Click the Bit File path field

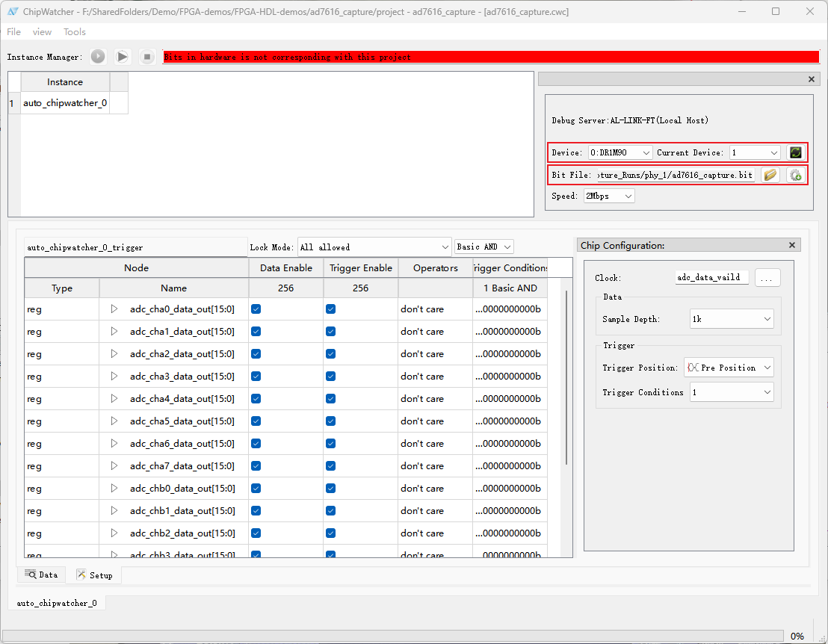point(676,175)
